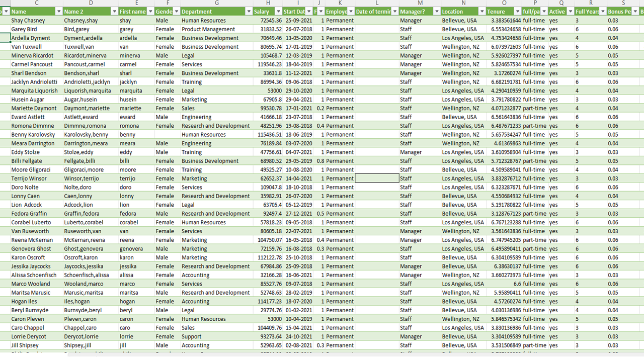644x362 pixels.
Task: Open the Full Years filter dropdown
Action: coord(603,12)
